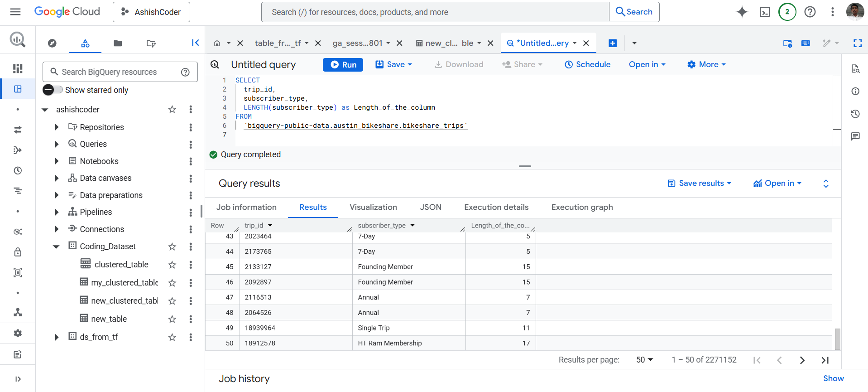The width and height of the screenshot is (868, 392).
Task: Go to next results page
Action: tap(802, 360)
